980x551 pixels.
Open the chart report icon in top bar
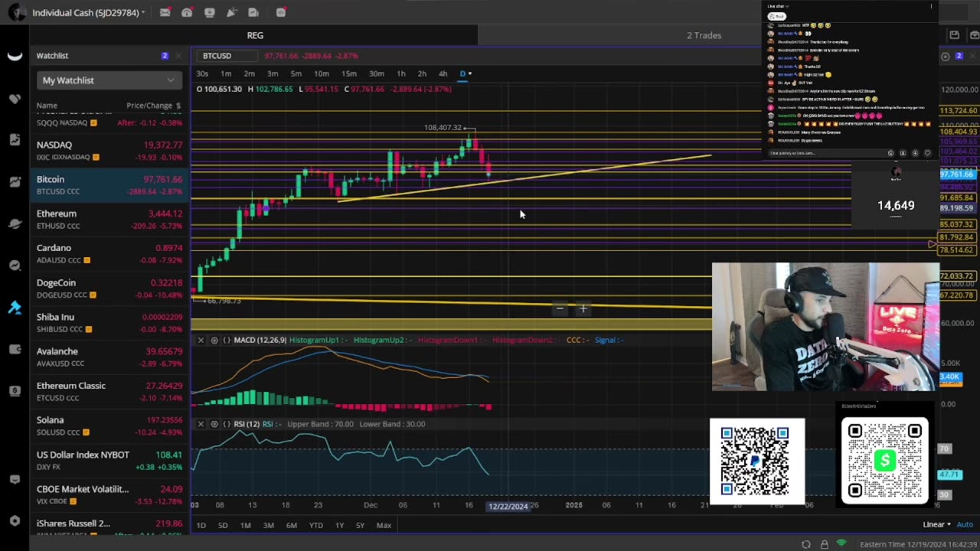tap(253, 12)
